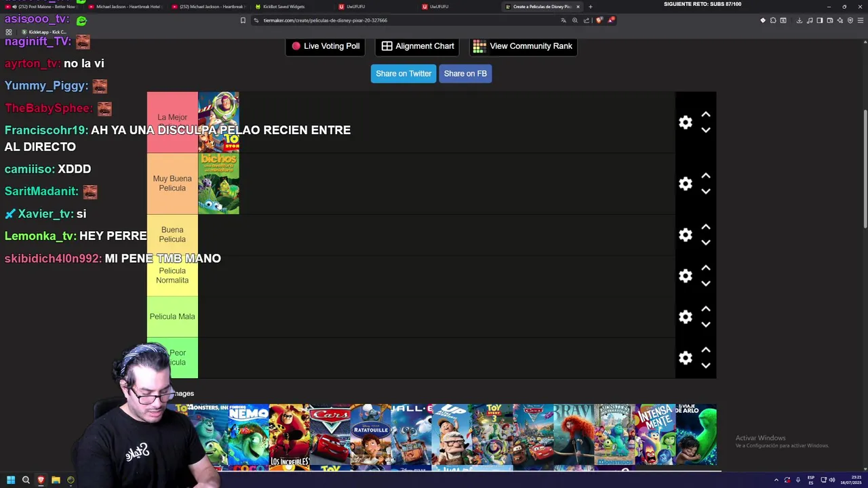This screenshot has height=488, width=868.
Task: Select the Brave poster
Action: coord(574,434)
